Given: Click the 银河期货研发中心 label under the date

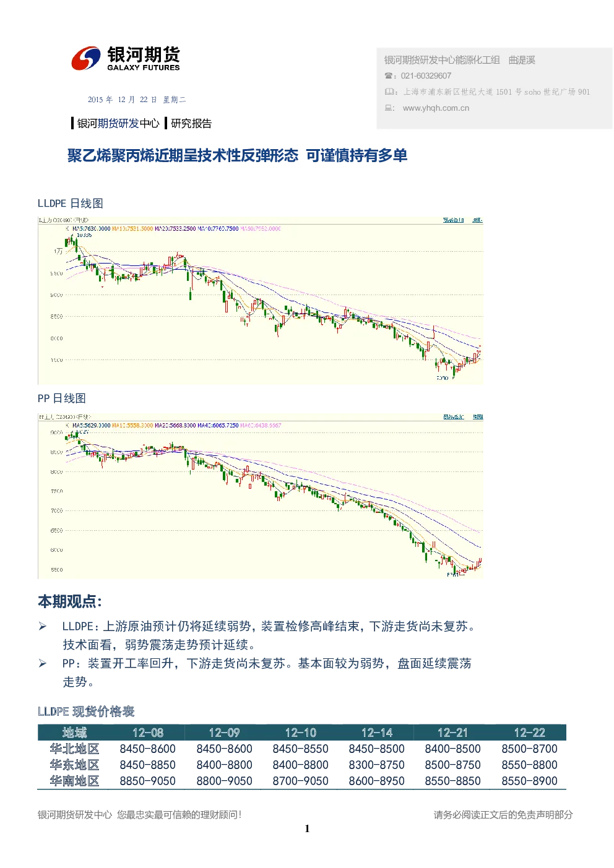Looking at the screenshot, I should pos(118,123).
